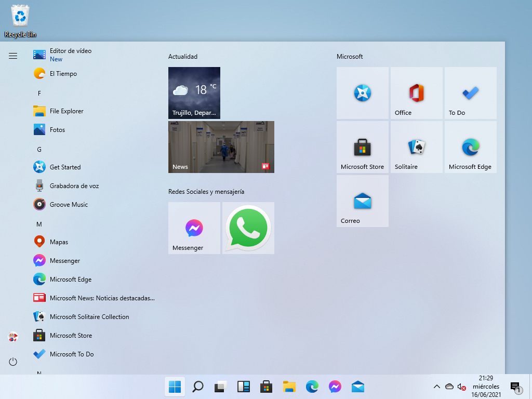Open the clock and date flyout
This screenshot has width=532, height=399.
(x=486, y=387)
